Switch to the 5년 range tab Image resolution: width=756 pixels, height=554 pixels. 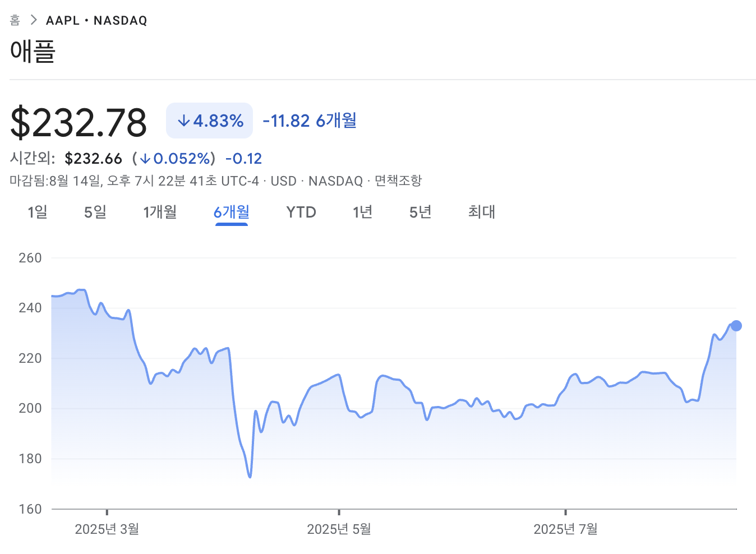420,212
